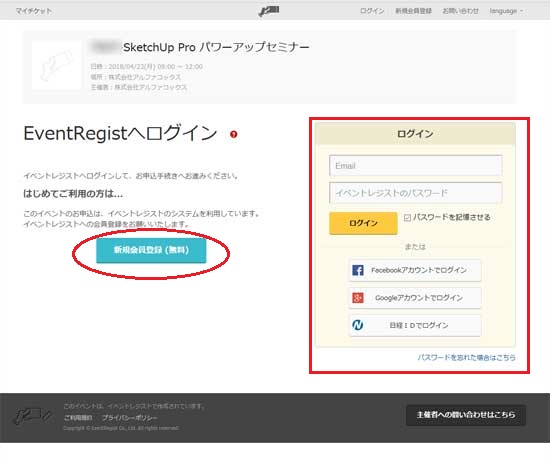Click the Facebook icon login option
The width and height of the screenshot is (550, 467).
click(x=358, y=270)
